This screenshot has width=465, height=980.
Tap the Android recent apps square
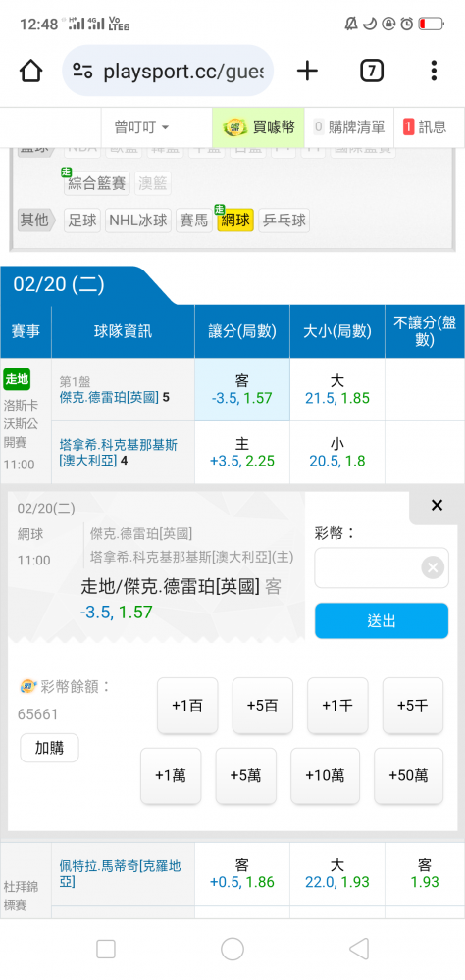(106, 949)
